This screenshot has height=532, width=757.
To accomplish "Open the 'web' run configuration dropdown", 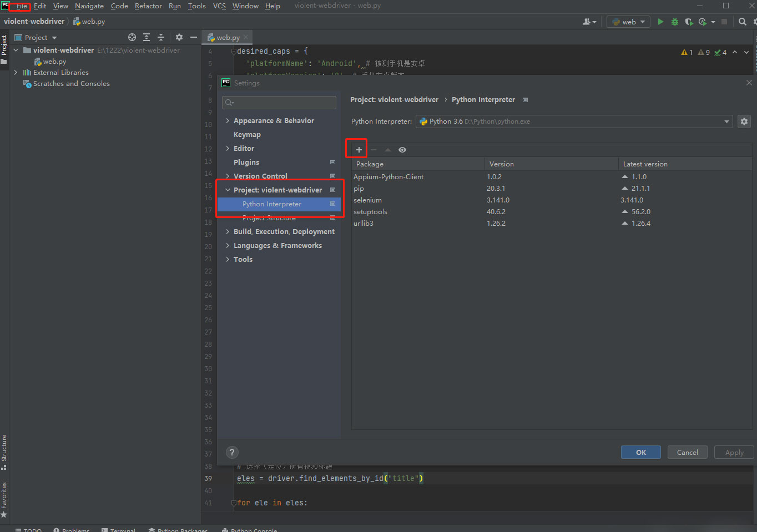I will pos(629,22).
